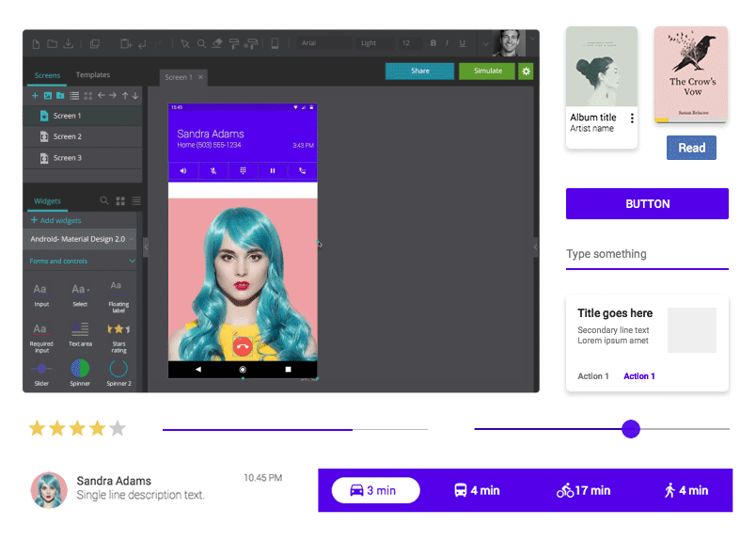Click the paint roller format tool
Screen dimensions: 756x541
tap(234, 44)
